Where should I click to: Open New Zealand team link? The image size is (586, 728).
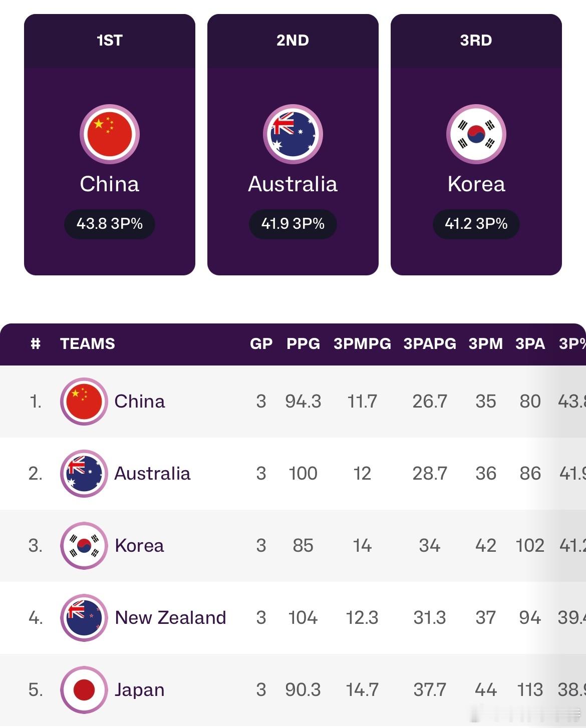pos(170,618)
